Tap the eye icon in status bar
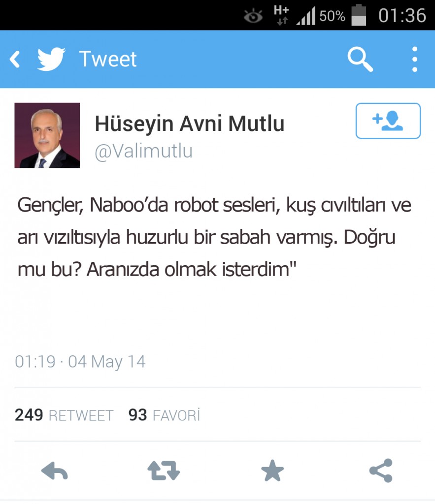The image size is (435, 504). coord(253,16)
